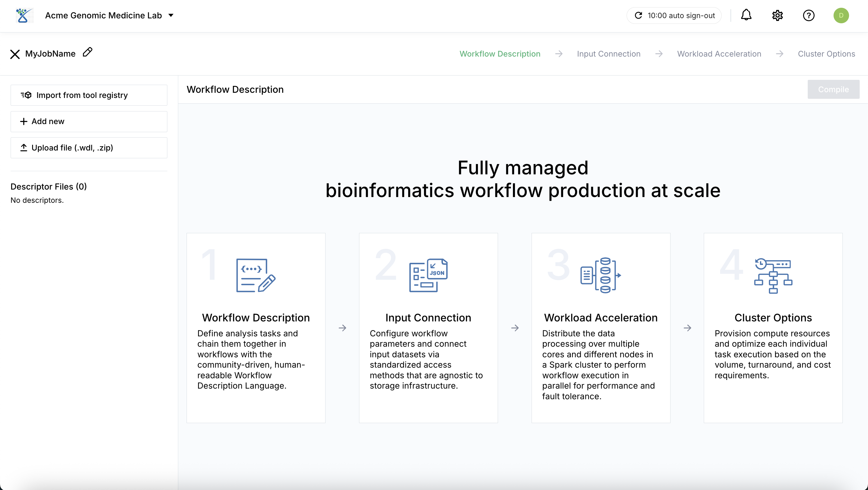This screenshot has width=868, height=490.
Task: Click the Input Connection JSON icon
Action: (428, 275)
